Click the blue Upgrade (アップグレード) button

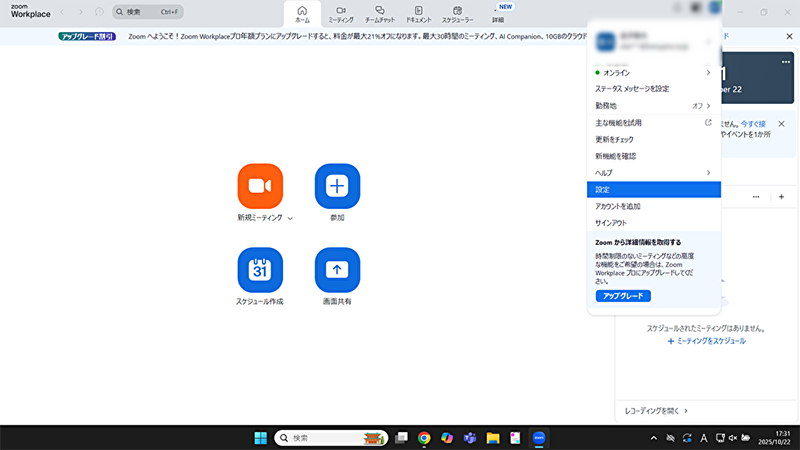623,296
